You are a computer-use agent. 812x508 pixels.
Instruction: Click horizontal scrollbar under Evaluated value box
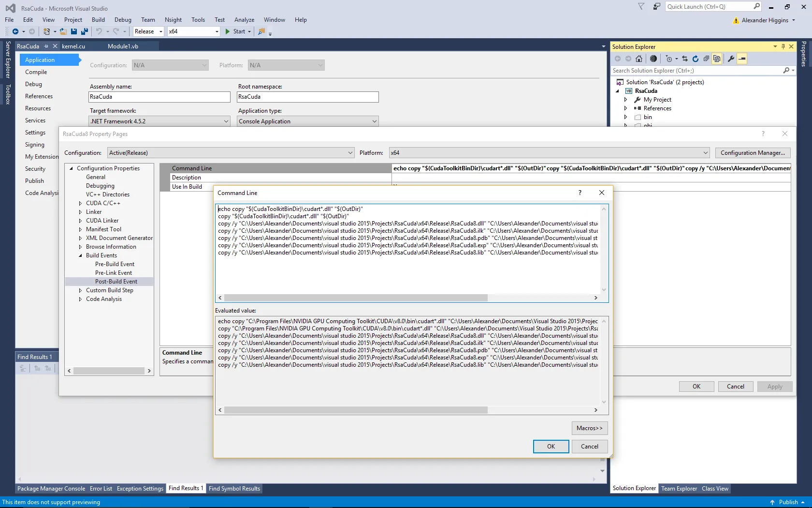(356, 410)
